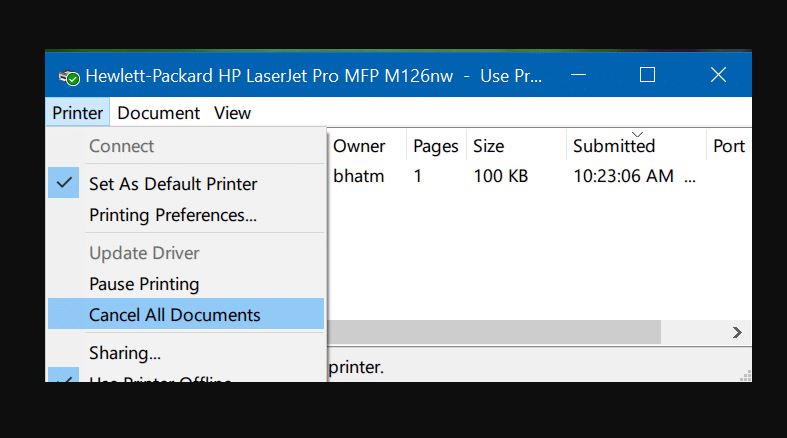Click the horizontal scrollbar thumb

tap(494, 333)
